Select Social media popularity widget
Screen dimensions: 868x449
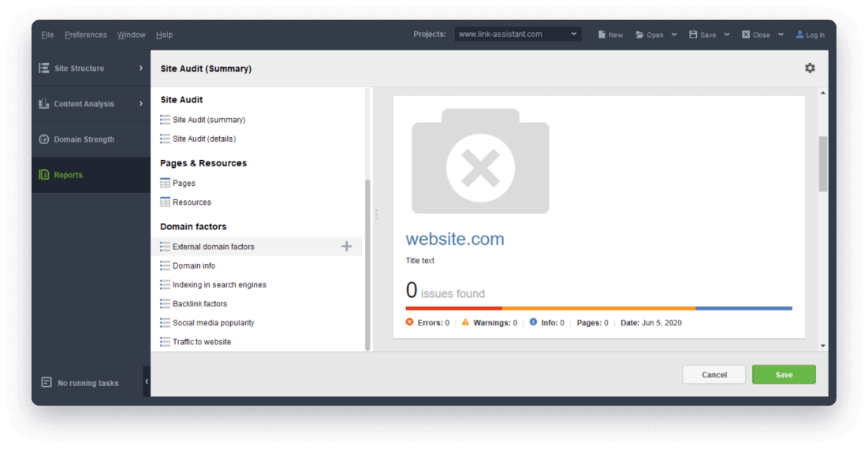256,323
